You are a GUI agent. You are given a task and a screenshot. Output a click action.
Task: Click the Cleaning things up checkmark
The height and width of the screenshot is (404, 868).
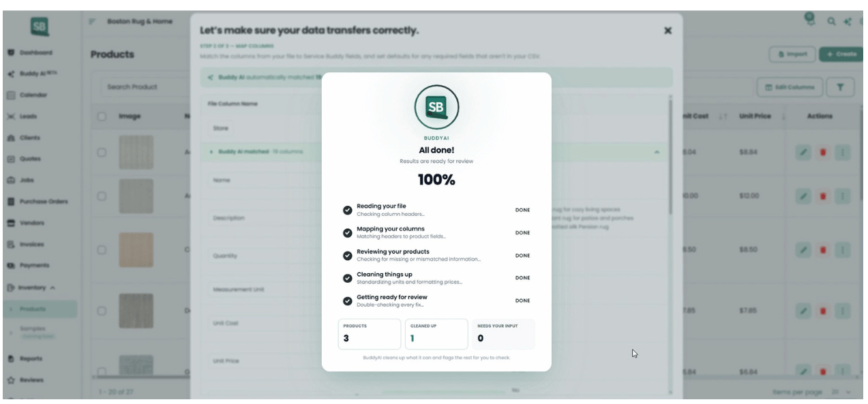(348, 278)
